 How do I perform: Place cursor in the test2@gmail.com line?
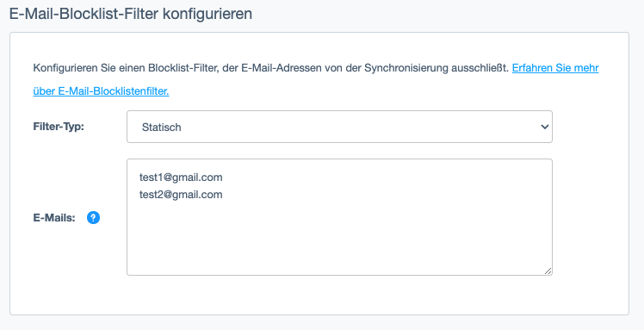click(181, 195)
